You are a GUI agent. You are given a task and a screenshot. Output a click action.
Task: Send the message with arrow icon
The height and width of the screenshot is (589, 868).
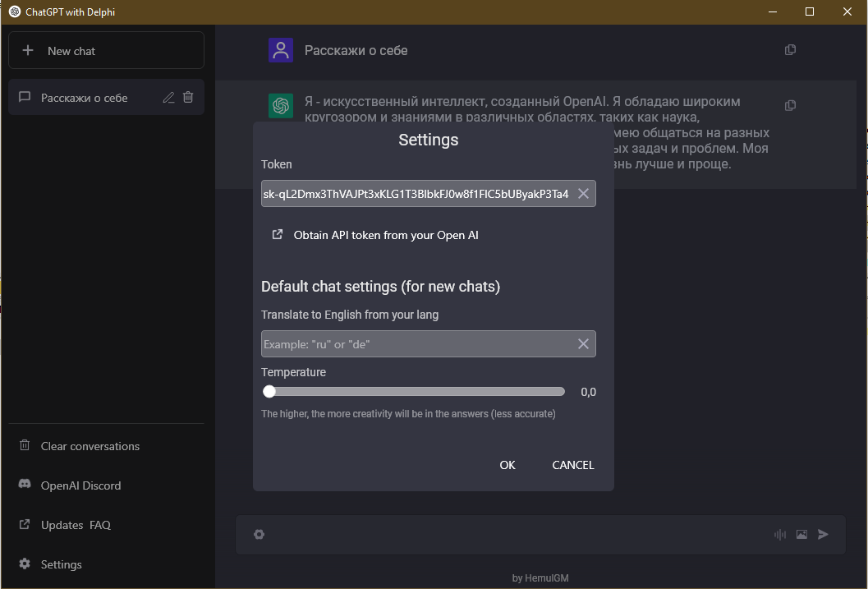coord(823,534)
